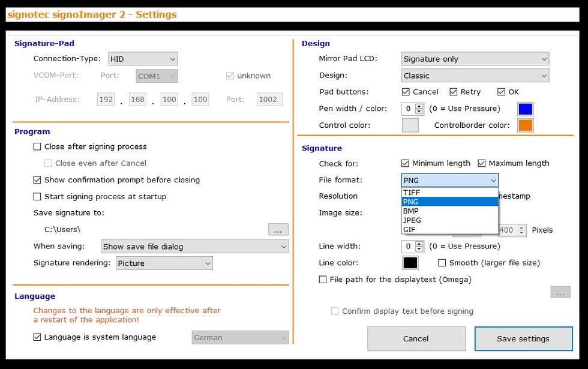Click the gray Control color swatch
Viewport: 588px width, 369px height.
pyautogui.click(x=410, y=125)
